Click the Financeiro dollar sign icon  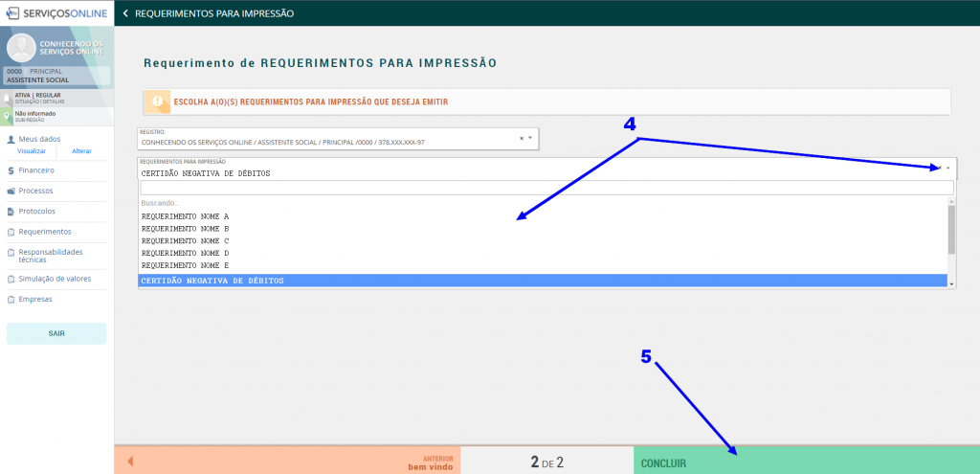(x=10, y=170)
